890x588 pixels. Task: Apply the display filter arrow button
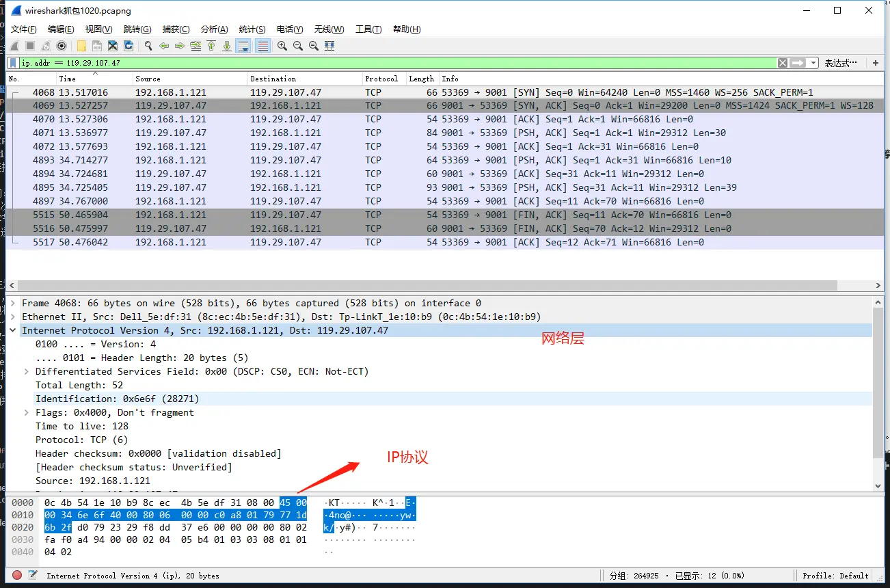click(x=798, y=63)
